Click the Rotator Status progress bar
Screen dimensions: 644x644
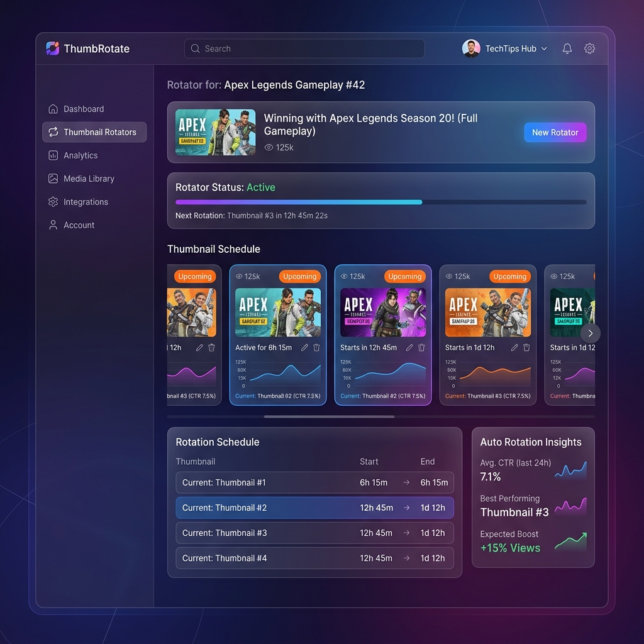380,202
